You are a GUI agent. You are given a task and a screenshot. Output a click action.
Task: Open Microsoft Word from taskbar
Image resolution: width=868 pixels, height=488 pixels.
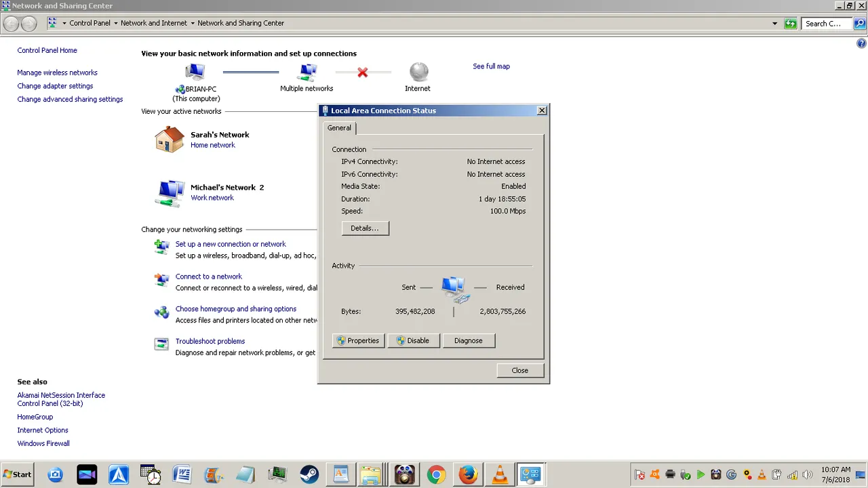(182, 474)
